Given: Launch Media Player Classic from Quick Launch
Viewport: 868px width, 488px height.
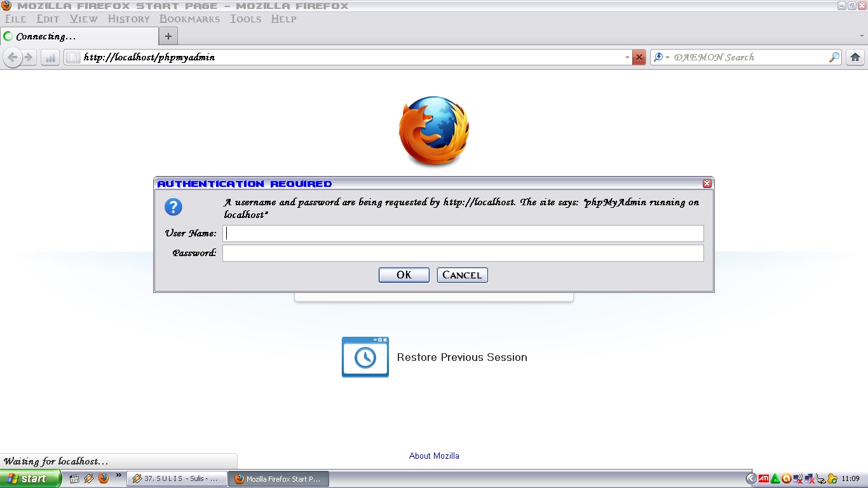Looking at the screenshot, I should click(x=74, y=478).
